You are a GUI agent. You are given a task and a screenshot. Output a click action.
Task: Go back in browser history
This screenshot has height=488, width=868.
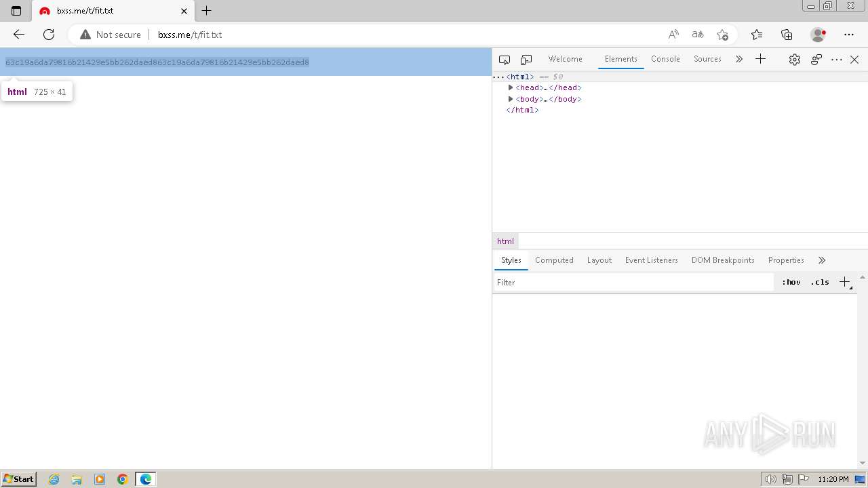[x=19, y=35]
